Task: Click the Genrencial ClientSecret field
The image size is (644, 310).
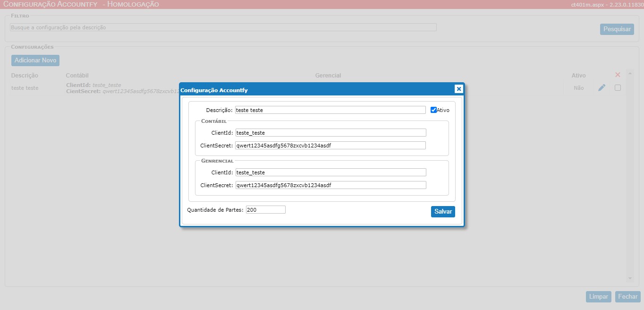Action: [330, 185]
